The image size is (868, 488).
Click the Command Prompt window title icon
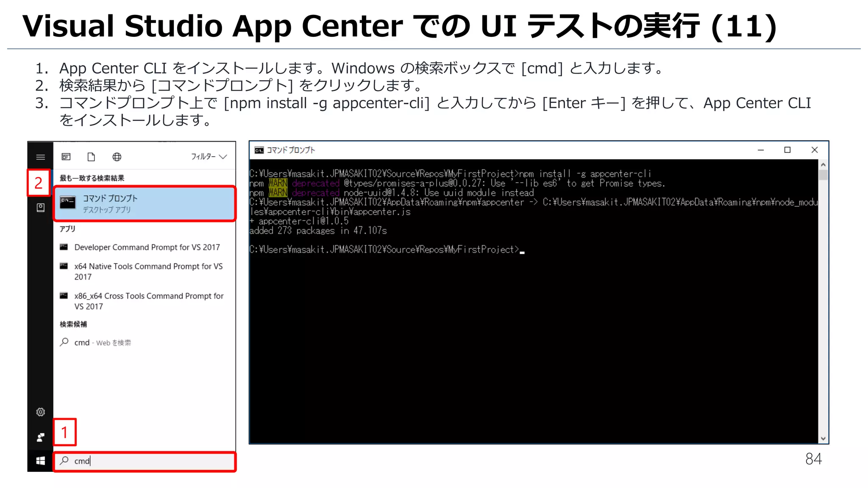point(259,150)
